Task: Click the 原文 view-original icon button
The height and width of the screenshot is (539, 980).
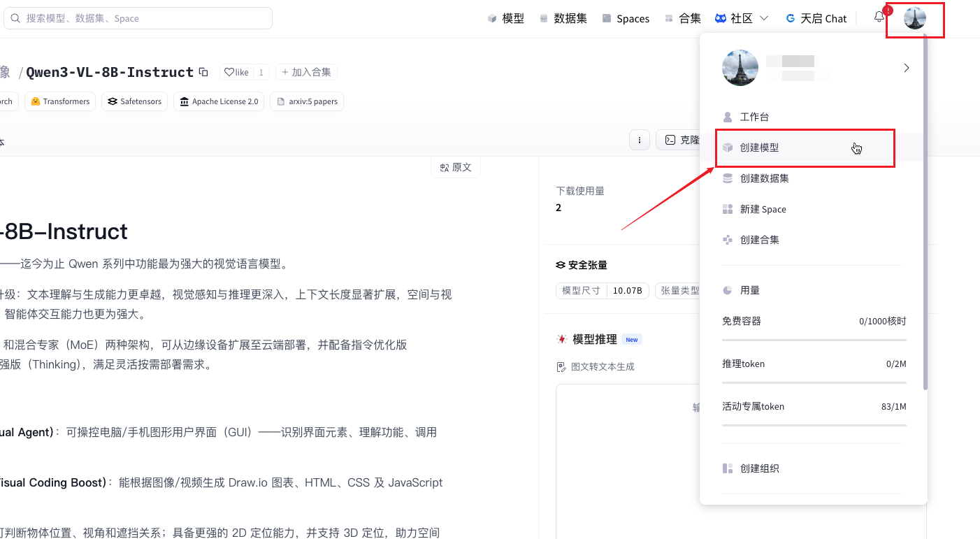Action: coord(455,167)
